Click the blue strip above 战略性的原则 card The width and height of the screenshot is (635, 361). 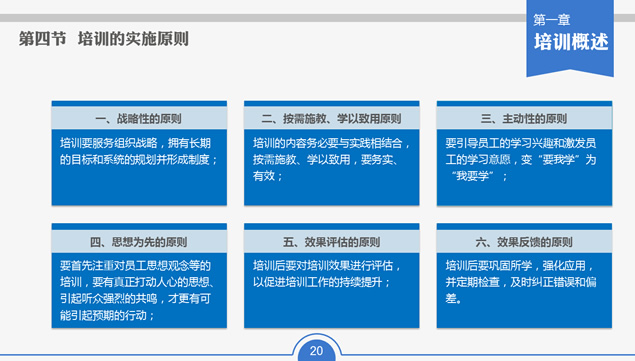[139, 104]
